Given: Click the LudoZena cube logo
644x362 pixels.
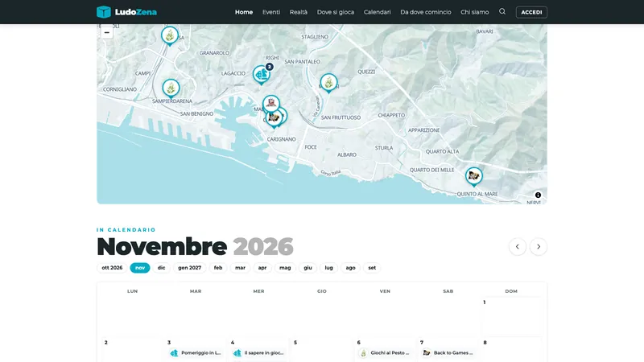Looking at the screenshot, I should click(x=104, y=12).
